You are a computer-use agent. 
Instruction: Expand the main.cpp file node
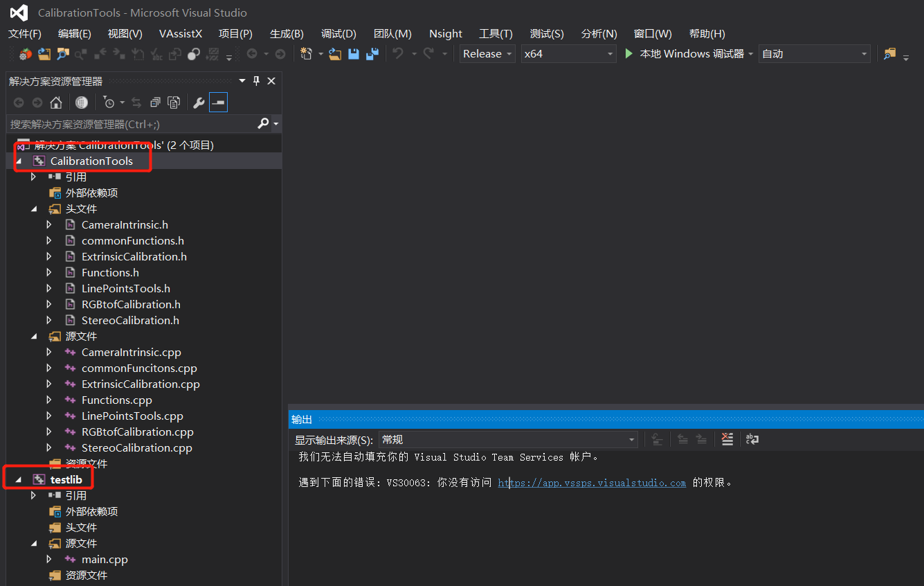(x=49, y=559)
